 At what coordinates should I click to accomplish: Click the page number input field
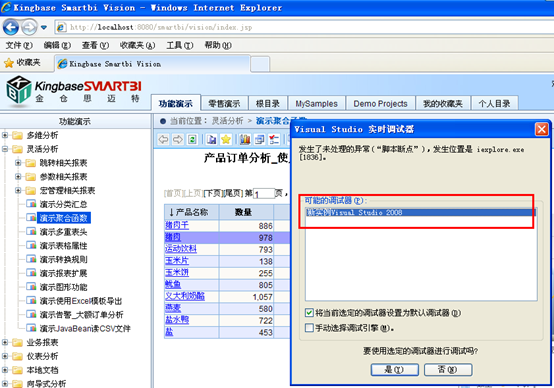(x=264, y=194)
